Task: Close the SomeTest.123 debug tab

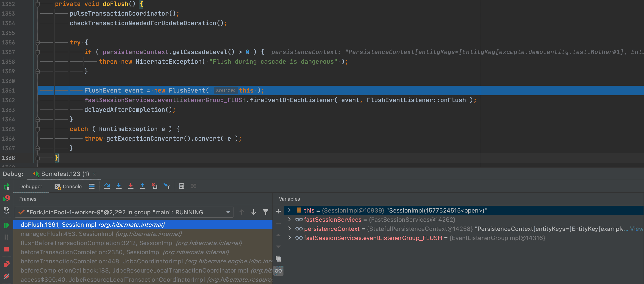Action: click(94, 174)
